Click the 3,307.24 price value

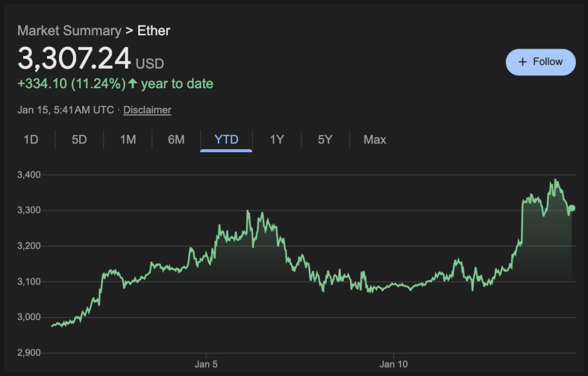click(74, 59)
